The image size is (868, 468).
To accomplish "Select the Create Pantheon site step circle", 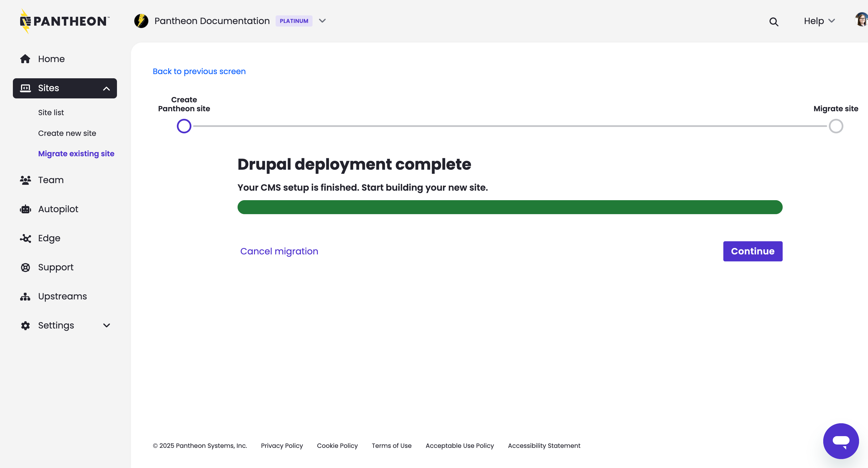I will click(184, 126).
